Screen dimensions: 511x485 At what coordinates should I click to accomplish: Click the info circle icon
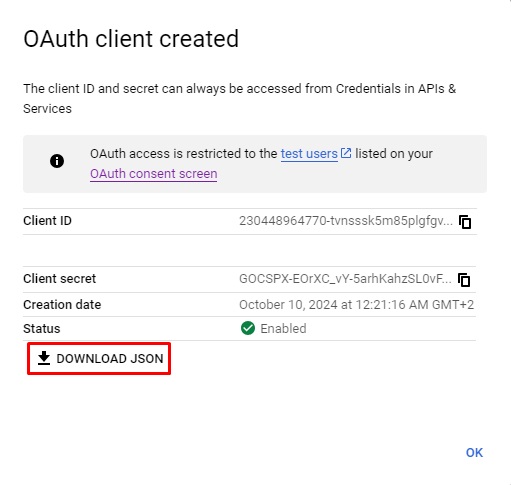(57, 161)
